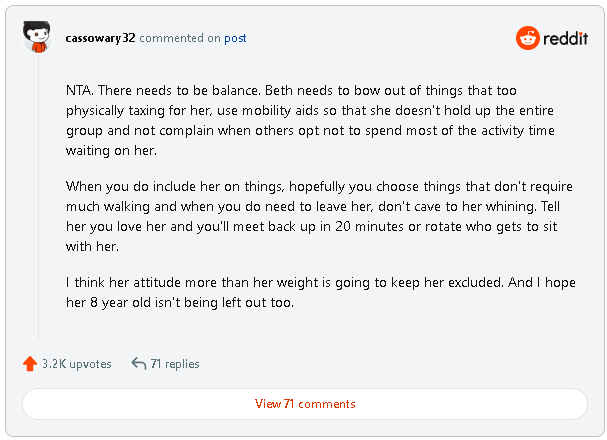Click the word "NTA" in the comment
The width and height of the screenshot is (607, 440).
pos(79,90)
